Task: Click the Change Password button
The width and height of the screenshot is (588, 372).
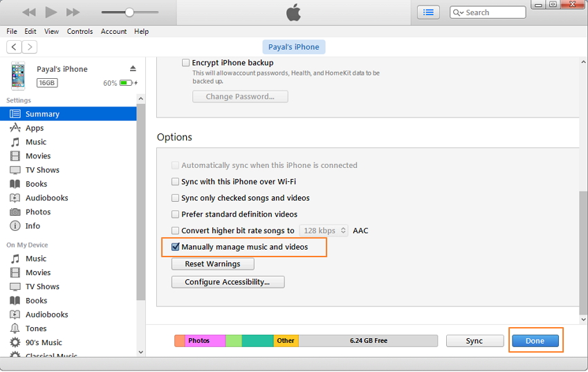Action: pos(240,97)
